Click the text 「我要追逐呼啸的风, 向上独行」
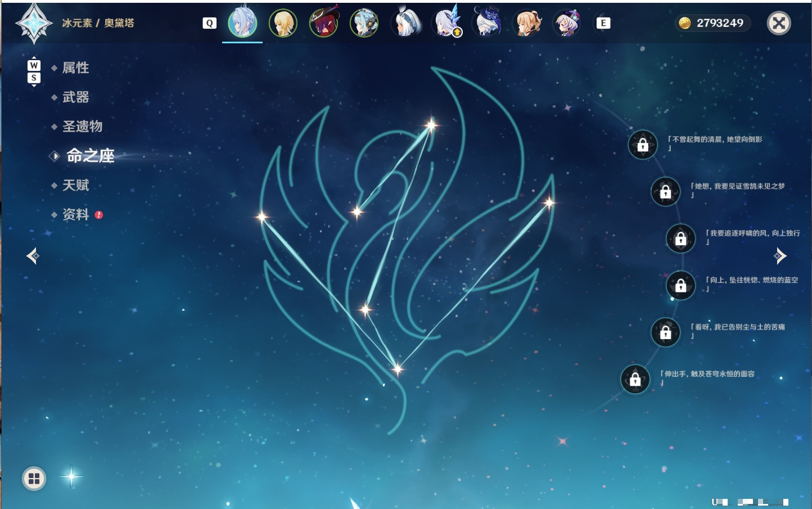 tap(753, 237)
